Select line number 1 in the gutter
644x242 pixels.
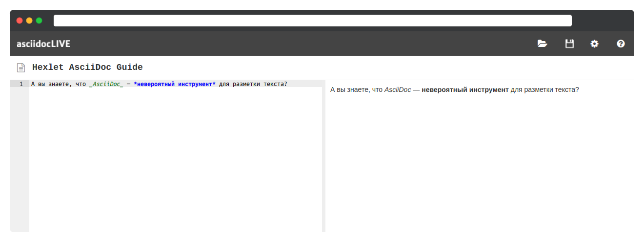click(21, 84)
